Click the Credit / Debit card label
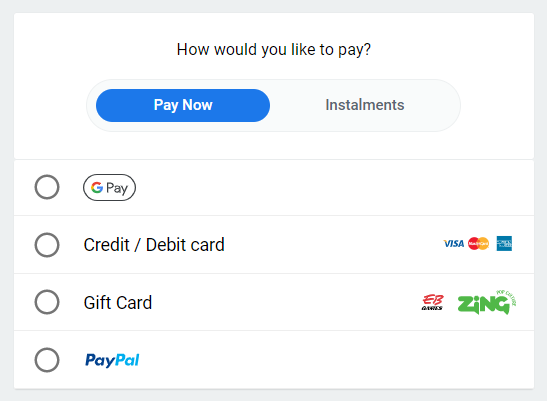The width and height of the screenshot is (547, 401). click(x=154, y=245)
